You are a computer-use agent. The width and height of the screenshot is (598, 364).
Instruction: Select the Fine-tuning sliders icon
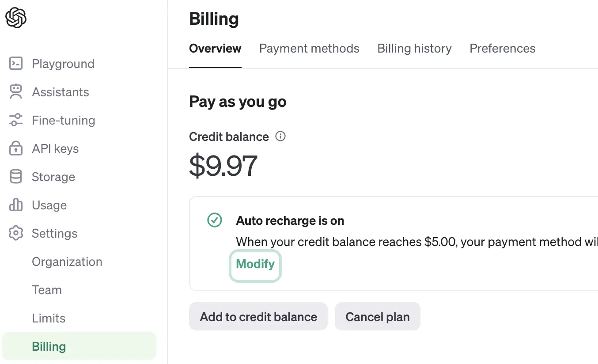(x=16, y=120)
